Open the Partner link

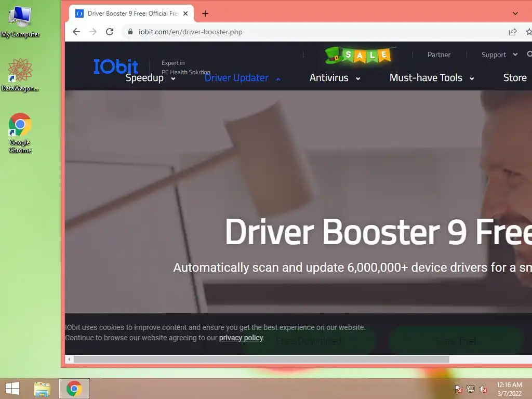coord(438,55)
